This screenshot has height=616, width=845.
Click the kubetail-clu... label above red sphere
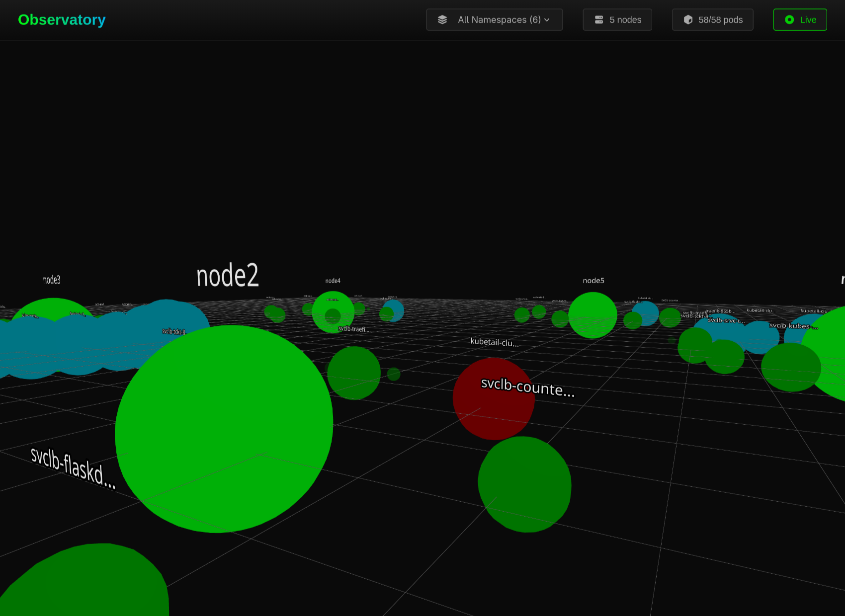click(x=495, y=342)
